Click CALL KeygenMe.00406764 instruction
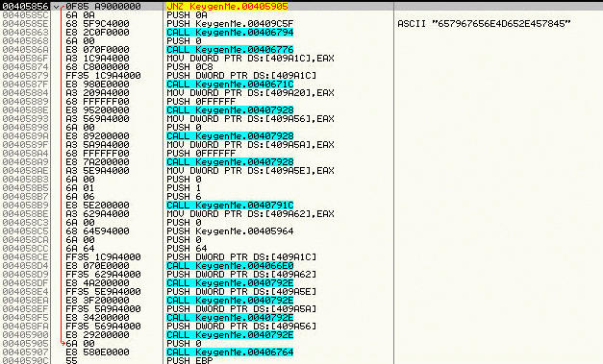Viewport: 603px width, 364px height. click(230, 352)
